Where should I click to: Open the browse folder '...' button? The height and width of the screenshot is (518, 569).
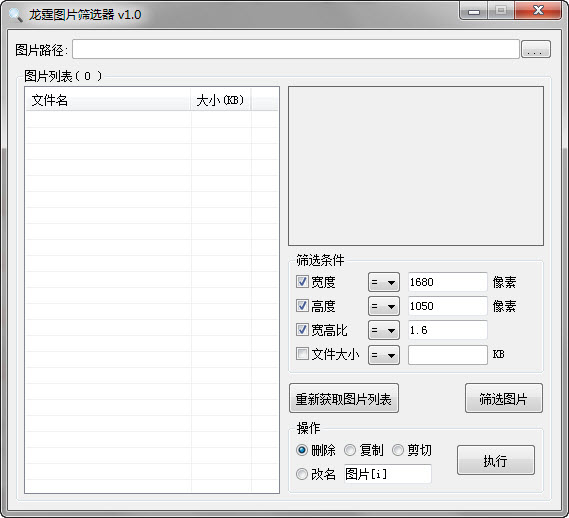point(536,49)
